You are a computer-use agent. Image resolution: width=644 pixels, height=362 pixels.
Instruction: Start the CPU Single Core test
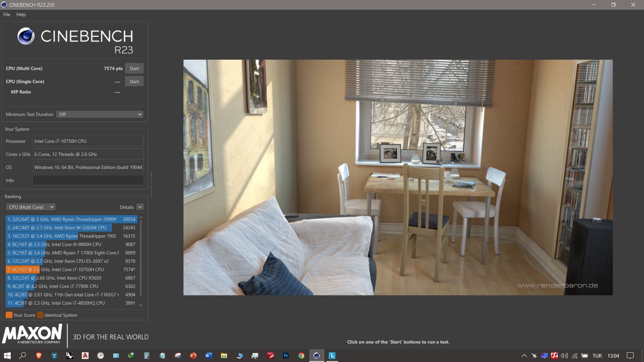tap(134, 81)
